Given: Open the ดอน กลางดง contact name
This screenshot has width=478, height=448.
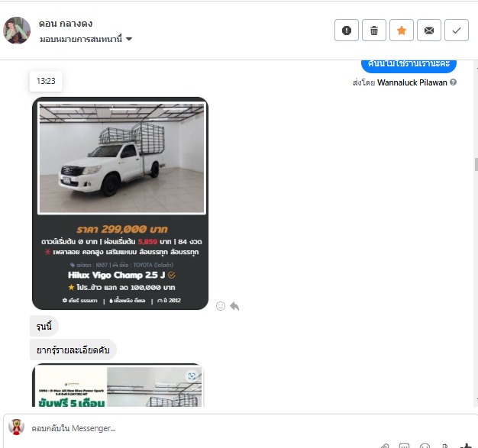Looking at the screenshot, I should point(66,24).
